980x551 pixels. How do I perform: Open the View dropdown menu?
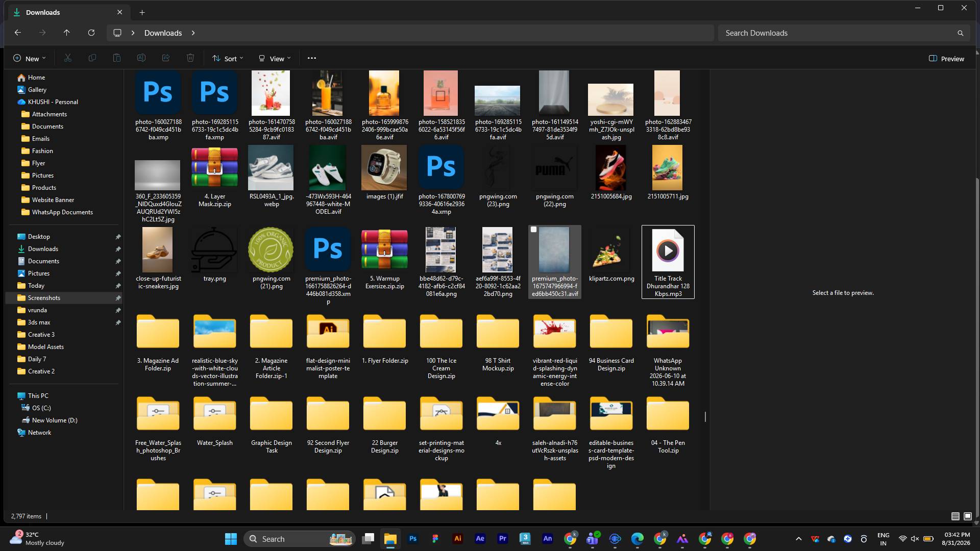pos(275,59)
